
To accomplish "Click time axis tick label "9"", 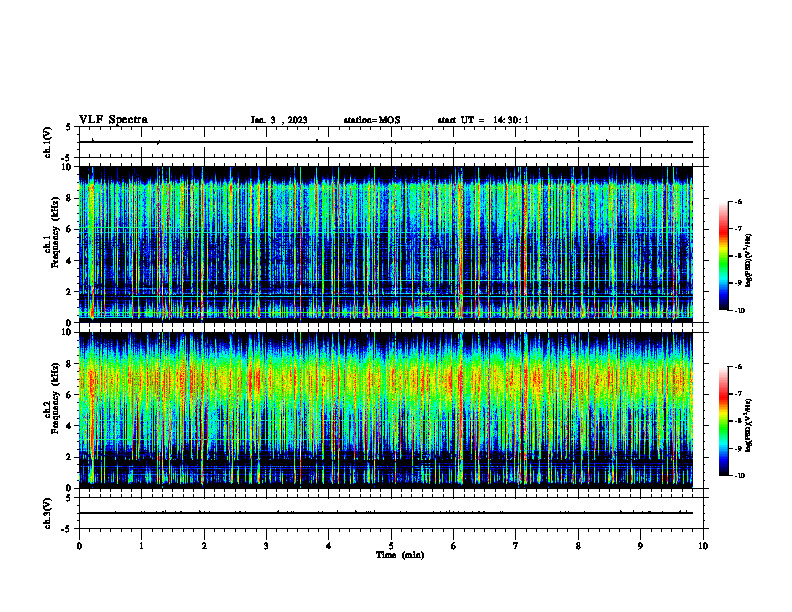I will point(640,546).
